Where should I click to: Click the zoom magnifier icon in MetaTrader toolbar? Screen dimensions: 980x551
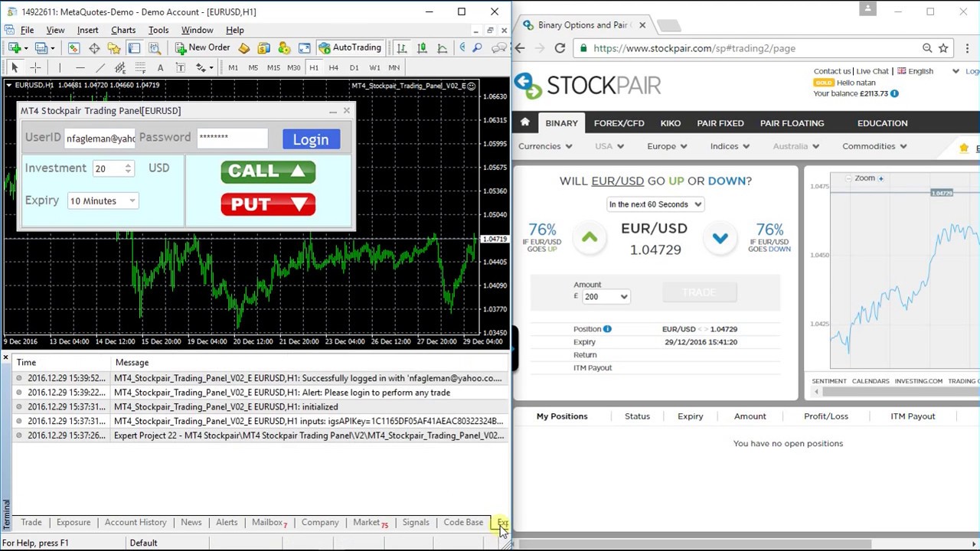pyautogui.click(x=477, y=47)
